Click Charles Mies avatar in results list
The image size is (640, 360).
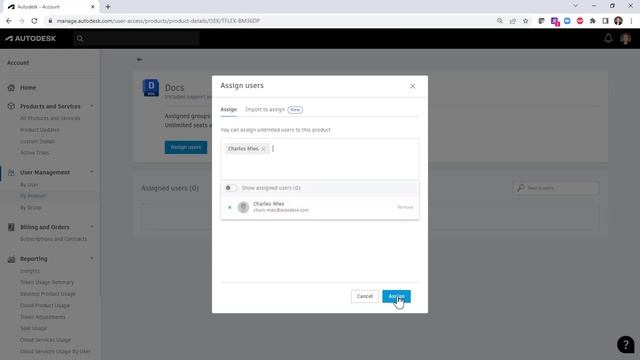click(x=243, y=207)
